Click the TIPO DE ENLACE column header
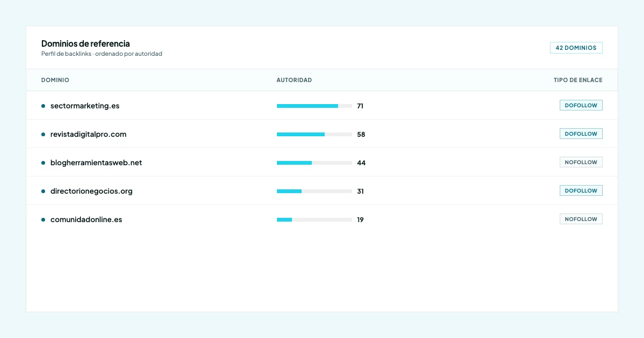 (578, 80)
